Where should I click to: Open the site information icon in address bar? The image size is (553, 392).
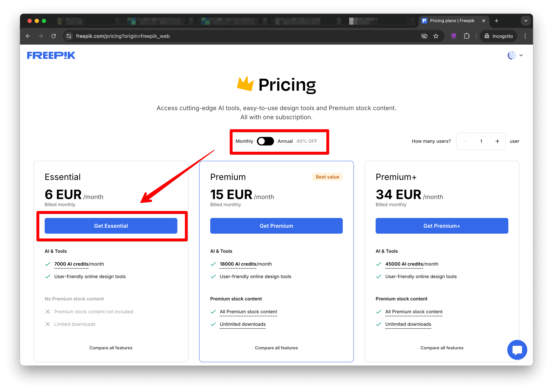coord(69,36)
